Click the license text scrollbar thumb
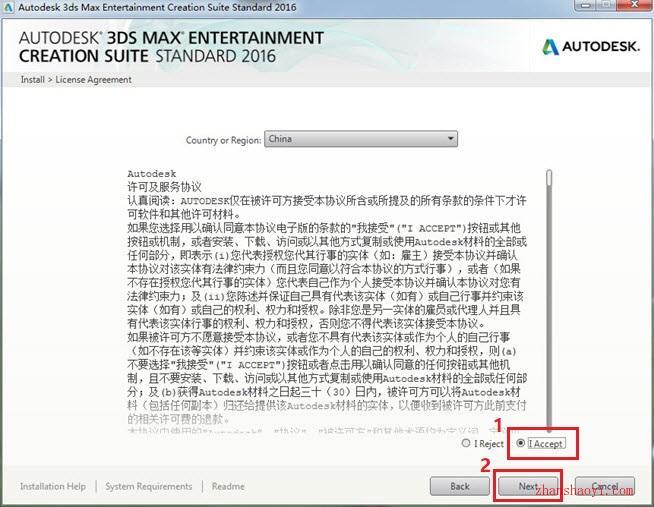Viewport: 654px width, 507px height. [x=549, y=177]
